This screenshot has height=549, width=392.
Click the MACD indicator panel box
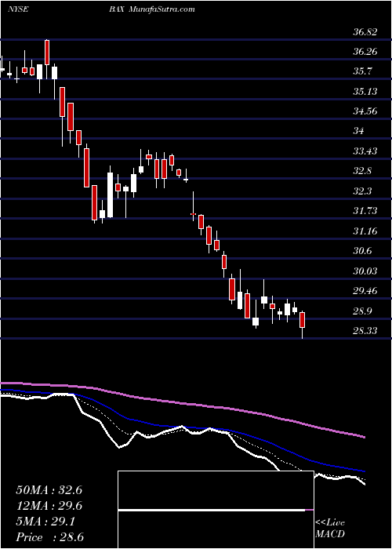coord(216,510)
